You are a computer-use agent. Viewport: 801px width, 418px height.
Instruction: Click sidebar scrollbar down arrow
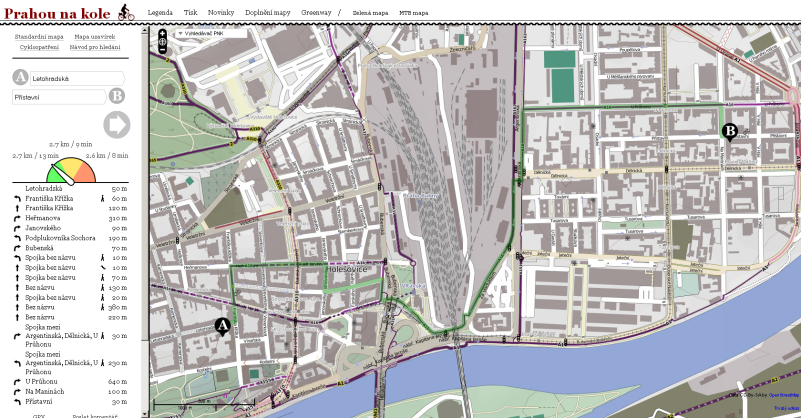pos(145,414)
